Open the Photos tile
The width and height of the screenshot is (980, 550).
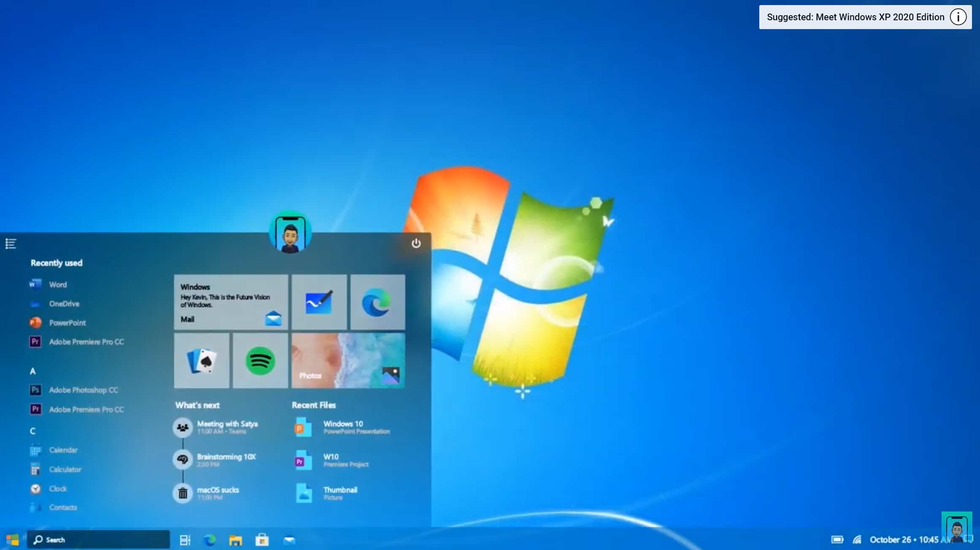point(348,361)
